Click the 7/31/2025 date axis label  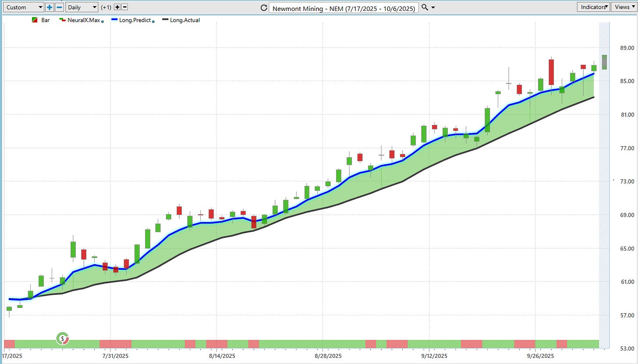pyautogui.click(x=115, y=356)
